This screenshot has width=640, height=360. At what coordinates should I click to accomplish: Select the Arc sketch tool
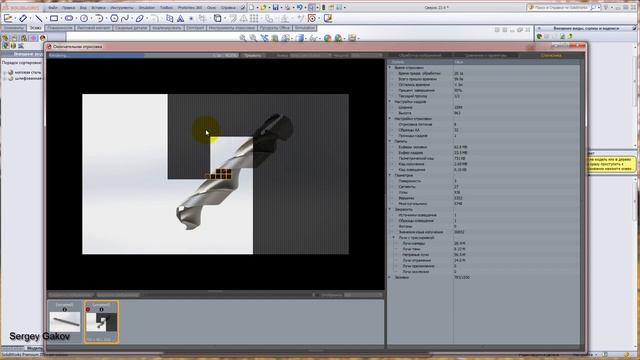pyautogui.click(x=99, y=18)
